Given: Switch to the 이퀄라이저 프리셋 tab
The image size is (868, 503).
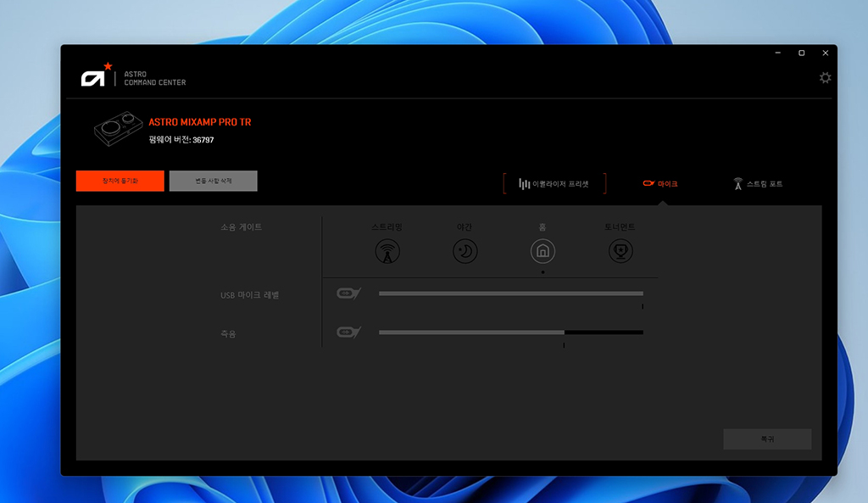Looking at the screenshot, I should click(554, 184).
